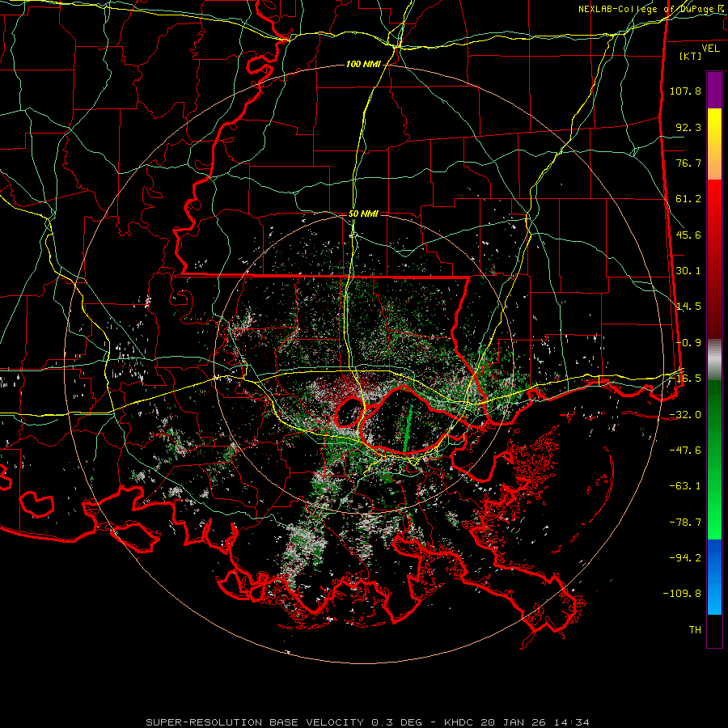Pick the purple segment of velocity color bar
The height and width of the screenshot is (728, 728).
[714, 90]
